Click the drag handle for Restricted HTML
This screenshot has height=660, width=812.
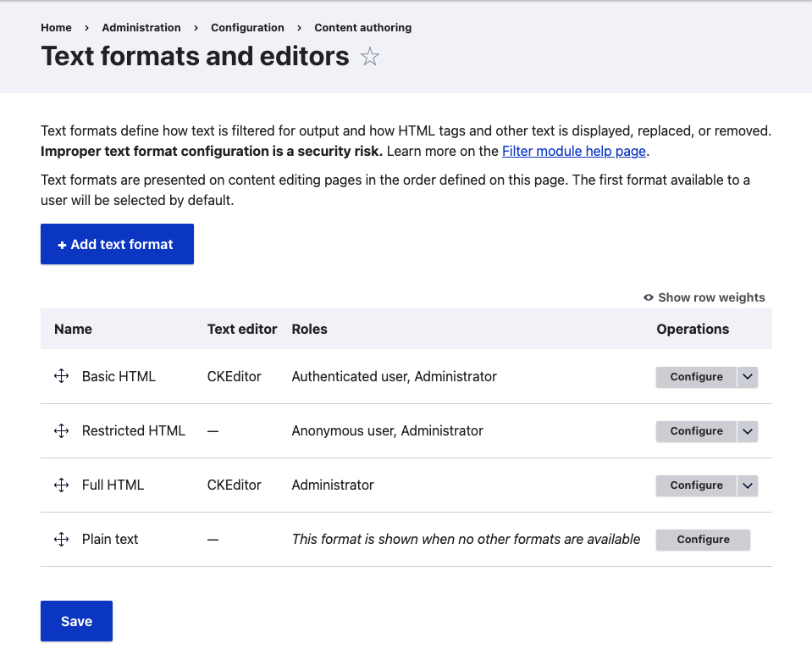pyautogui.click(x=61, y=430)
